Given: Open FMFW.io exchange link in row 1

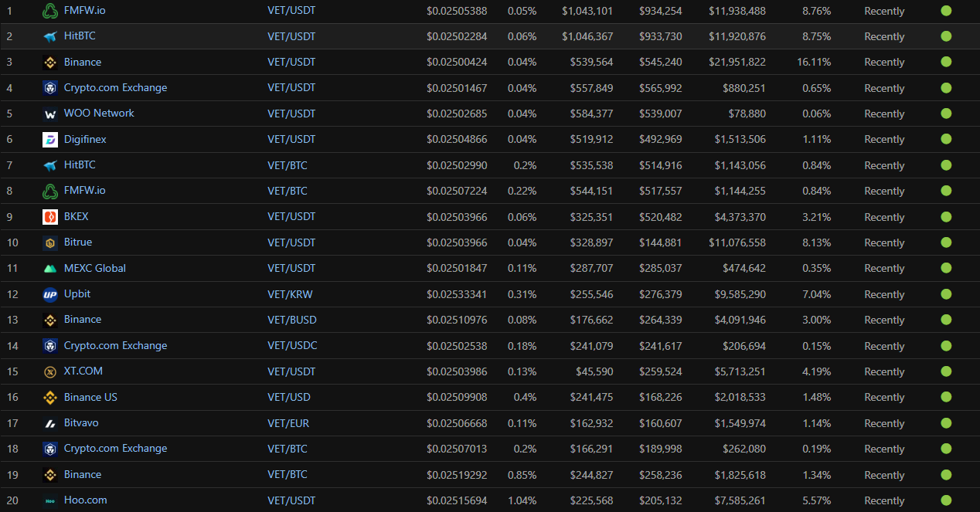Looking at the screenshot, I should pos(85,11).
